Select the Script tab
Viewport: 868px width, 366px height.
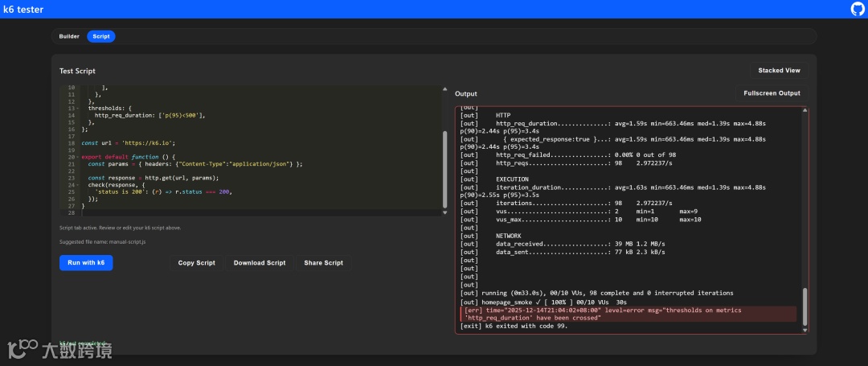100,36
